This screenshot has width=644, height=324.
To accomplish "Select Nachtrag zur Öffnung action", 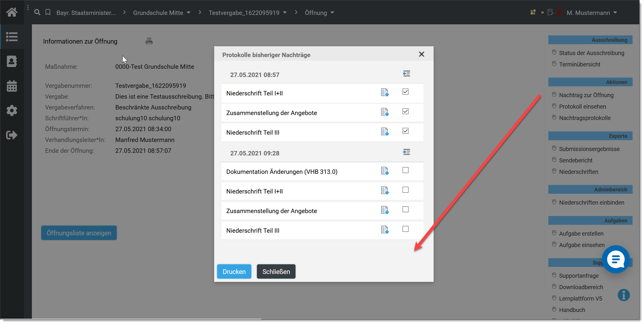I will (586, 95).
